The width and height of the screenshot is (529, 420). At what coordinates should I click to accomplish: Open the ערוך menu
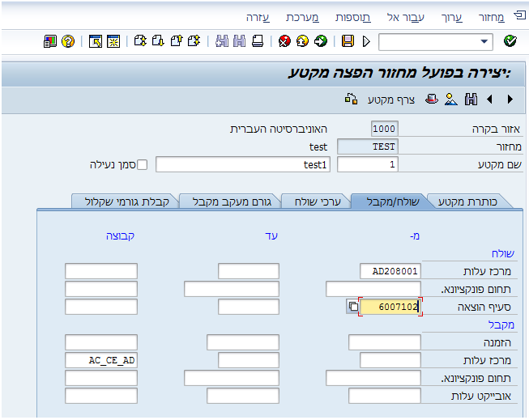click(452, 17)
